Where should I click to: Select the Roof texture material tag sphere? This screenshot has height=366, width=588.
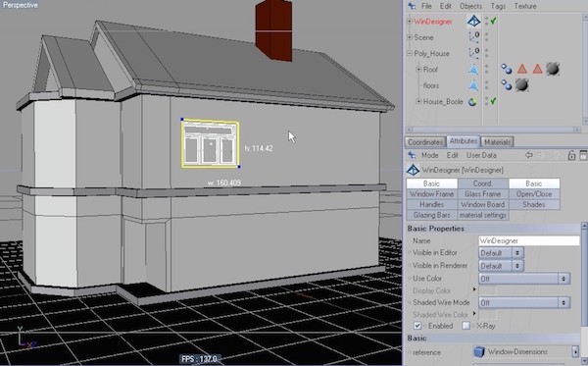(x=553, y=69)
